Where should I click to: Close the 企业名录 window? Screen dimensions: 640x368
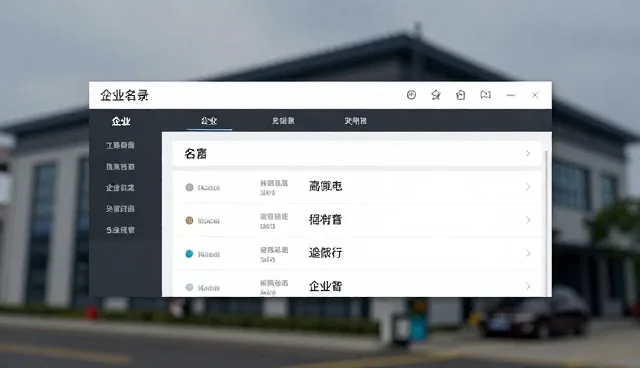point(535,95)
